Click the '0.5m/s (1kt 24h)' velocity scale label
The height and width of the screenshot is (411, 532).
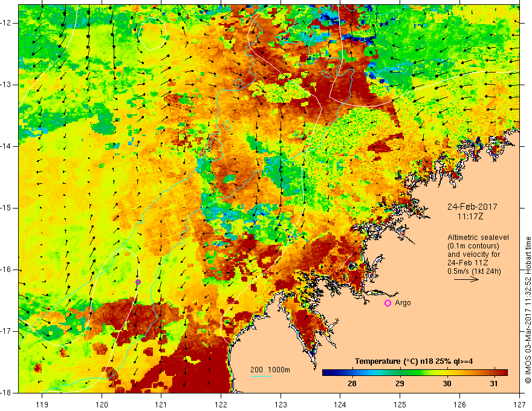click(475, 271)
